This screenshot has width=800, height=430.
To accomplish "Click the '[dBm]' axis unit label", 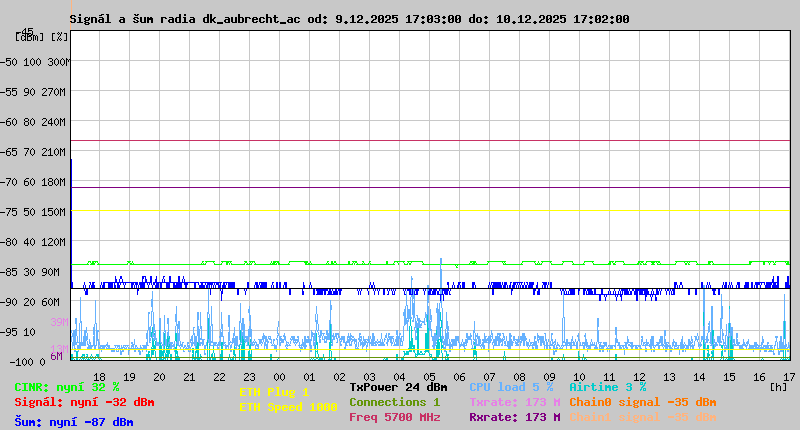I will coord(30,37).
